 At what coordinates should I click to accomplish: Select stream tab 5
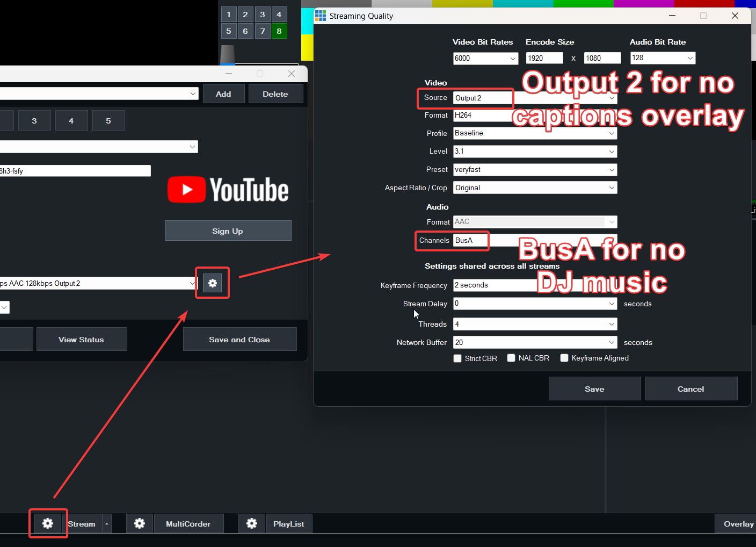pyautogui.click(x=108, y=120)
